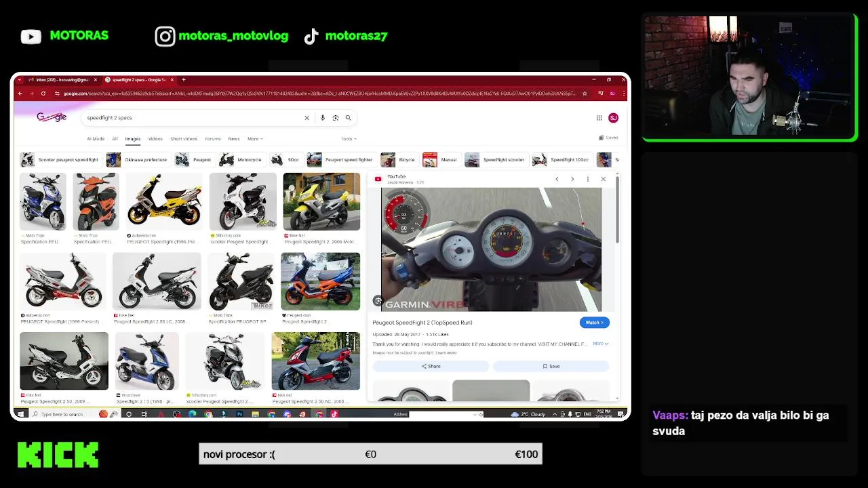
Task: Search this image with the Lens icon on preview
Action: tap(378, 301)
